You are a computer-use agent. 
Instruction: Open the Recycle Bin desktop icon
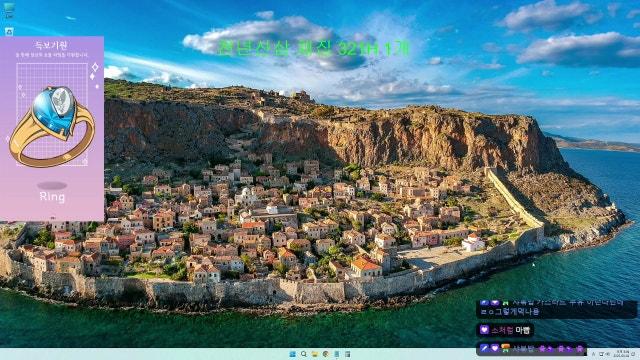click(x=9, y=31)
